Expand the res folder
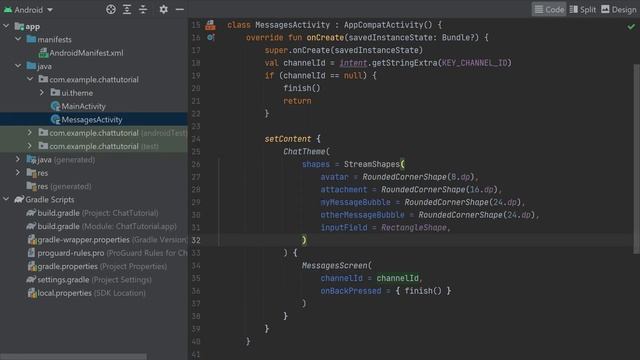The height and width of the screenshot is (360, 640). (18, 173)
